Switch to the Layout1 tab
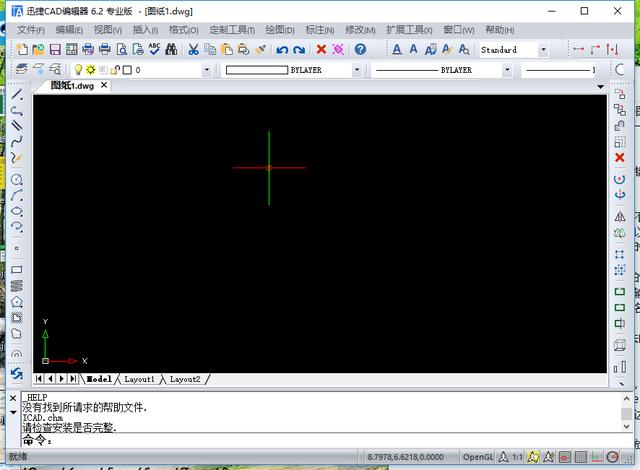The image size is (640, 470). coord(139,379)
